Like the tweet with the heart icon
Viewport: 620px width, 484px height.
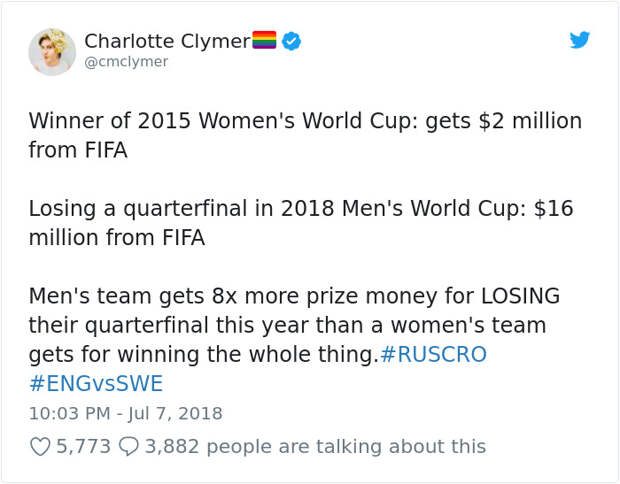(x=40, y=447)
